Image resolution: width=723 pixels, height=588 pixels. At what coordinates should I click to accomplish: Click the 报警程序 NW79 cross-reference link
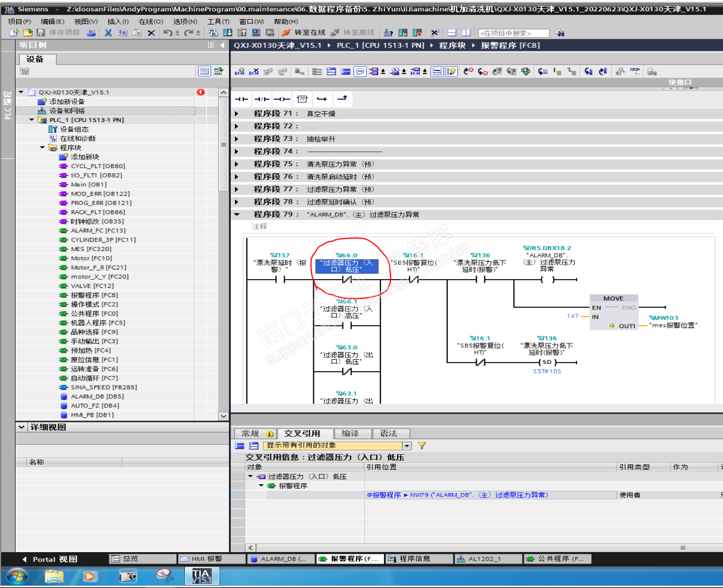pos(457,495)
